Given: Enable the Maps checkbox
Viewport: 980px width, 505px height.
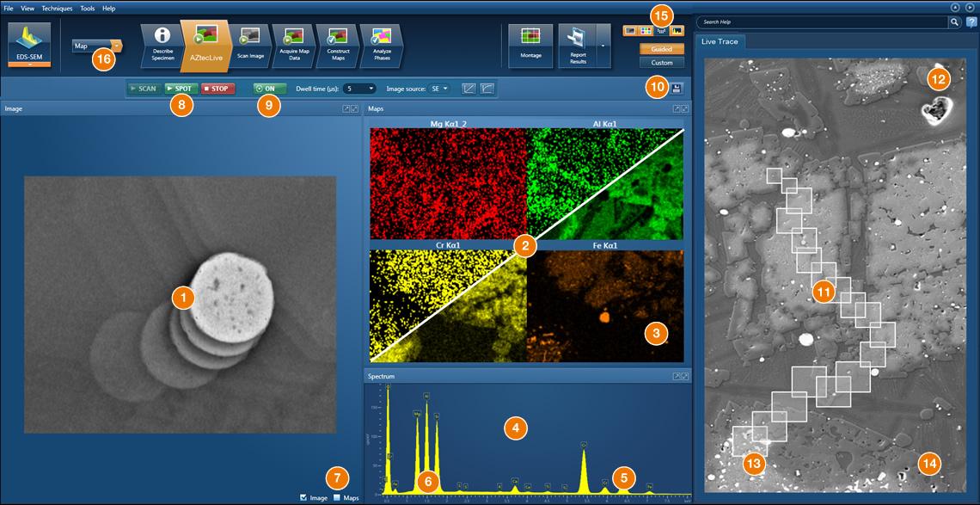Looking at the screenshot, I should (x=338, y=497).
